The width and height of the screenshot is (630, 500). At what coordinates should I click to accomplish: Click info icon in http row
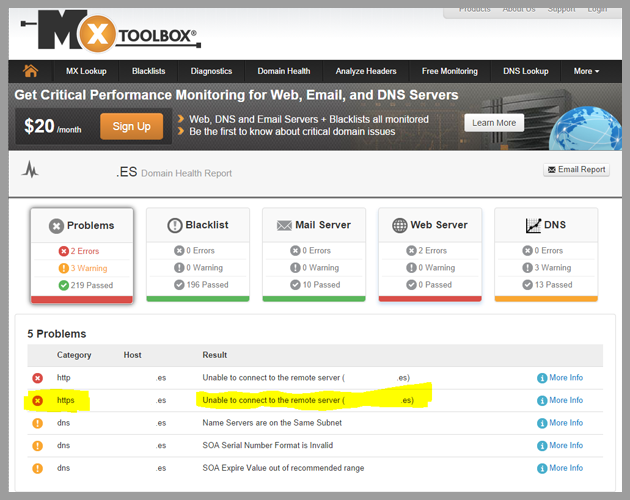click(542, 378)
